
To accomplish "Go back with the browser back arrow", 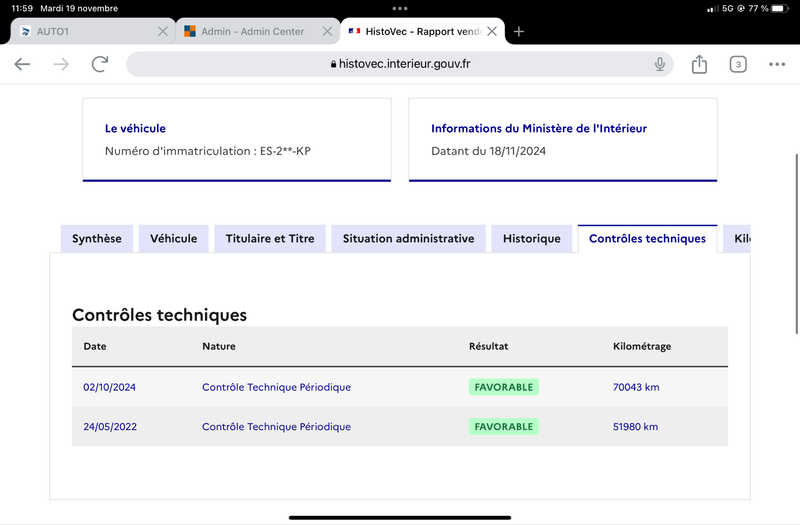I will 22,64.
